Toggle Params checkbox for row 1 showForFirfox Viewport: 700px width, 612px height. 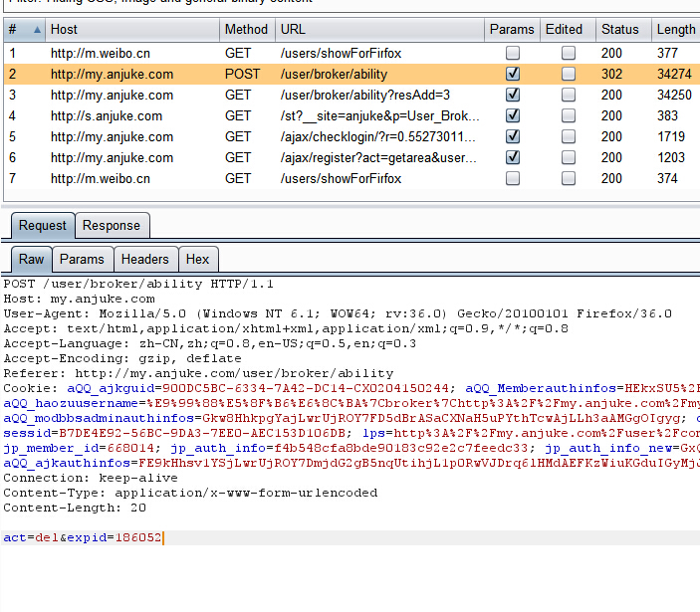[x=513, y=53]
